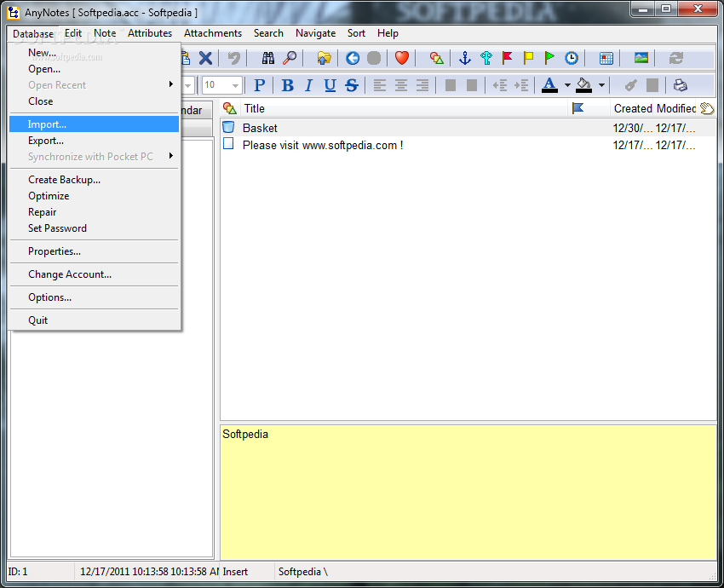The image size is (724, 588).
Task: Set the red flag icon
Action: coord(508,58)
